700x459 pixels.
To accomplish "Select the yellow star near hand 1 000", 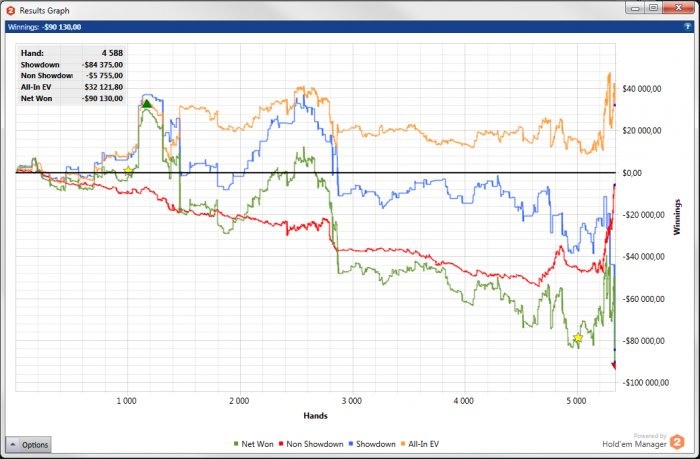I will point(129,171).
